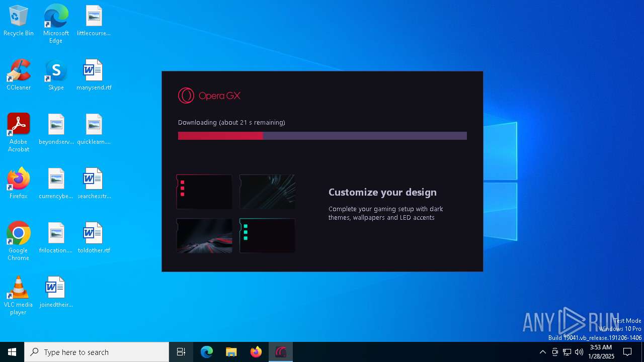Select the searchesstr document icon
This screenshot has height=362, width=644.
94,184
